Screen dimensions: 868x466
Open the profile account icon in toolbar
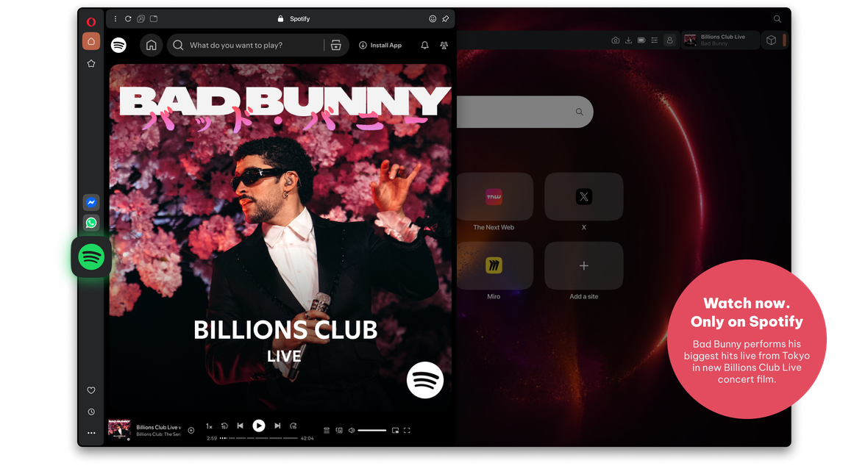coord(670,40)
